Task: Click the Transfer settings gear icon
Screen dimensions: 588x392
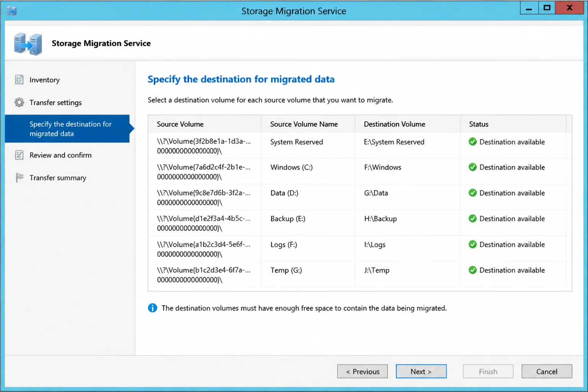Action: [19, 102]
